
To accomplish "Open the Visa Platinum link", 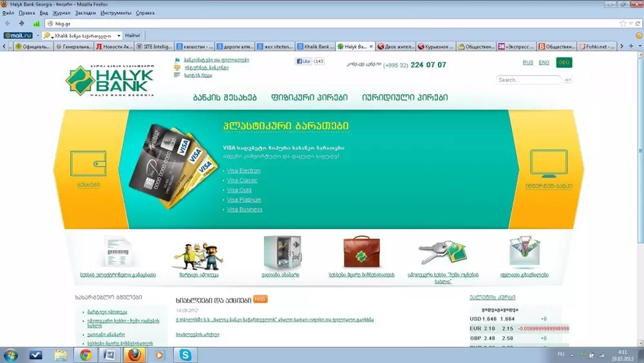I will coord(244,200).
